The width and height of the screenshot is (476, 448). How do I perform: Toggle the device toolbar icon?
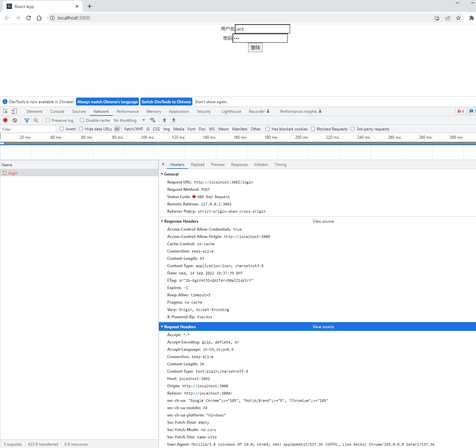click(14, 112)
